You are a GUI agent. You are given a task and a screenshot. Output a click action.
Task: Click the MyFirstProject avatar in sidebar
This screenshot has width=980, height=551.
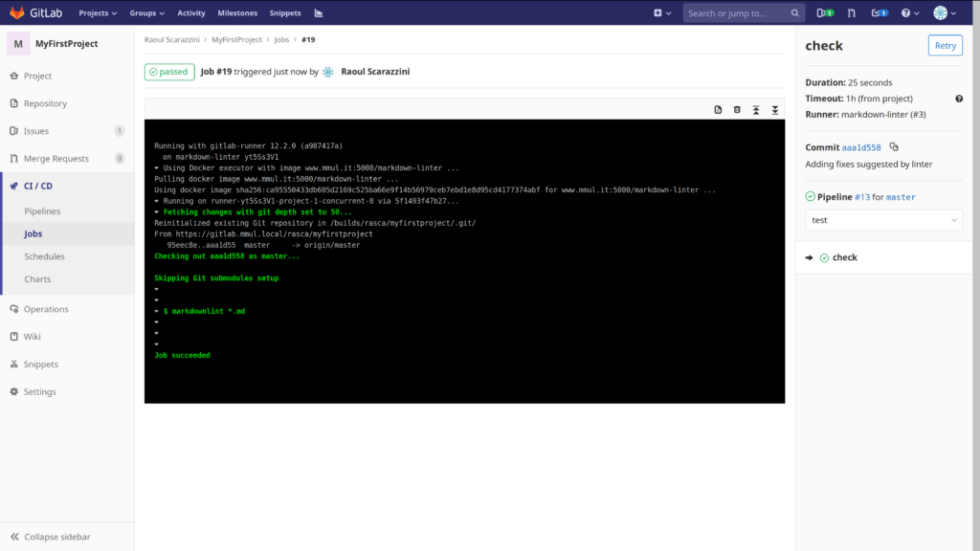[18, 44]
